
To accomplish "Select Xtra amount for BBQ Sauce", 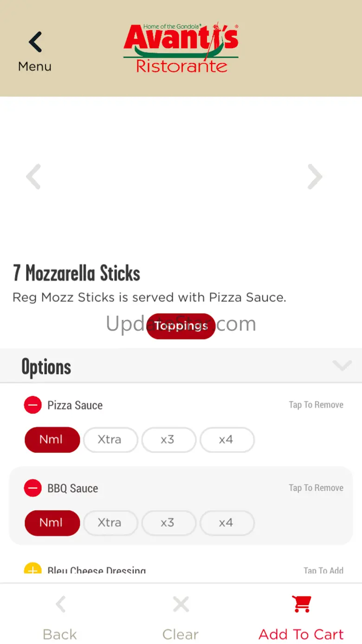I will tap(110, 522).
